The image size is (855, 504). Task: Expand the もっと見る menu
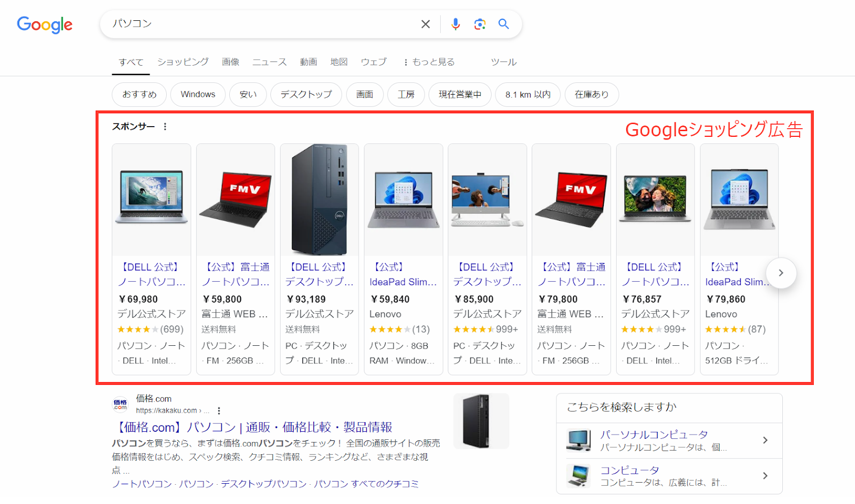point(429,62)
